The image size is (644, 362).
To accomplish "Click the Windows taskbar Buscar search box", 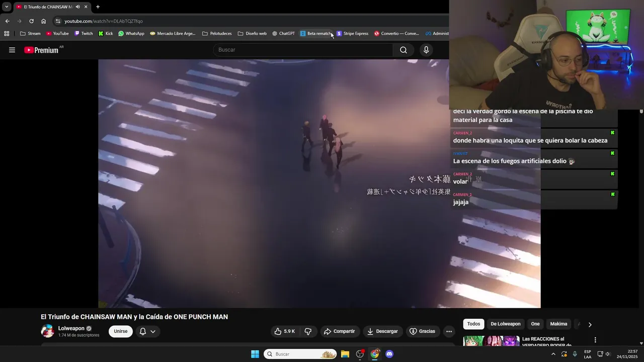I will coord(300,354).
